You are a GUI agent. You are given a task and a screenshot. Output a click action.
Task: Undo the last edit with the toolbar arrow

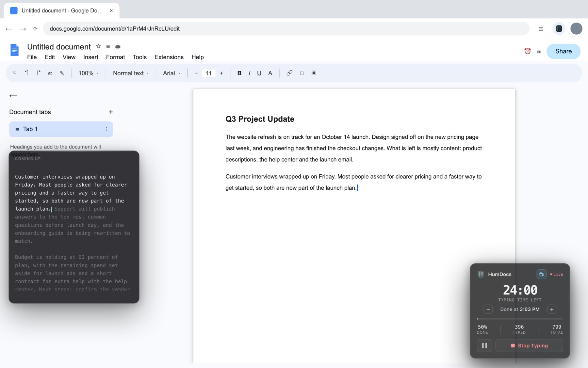pos(26,73)
